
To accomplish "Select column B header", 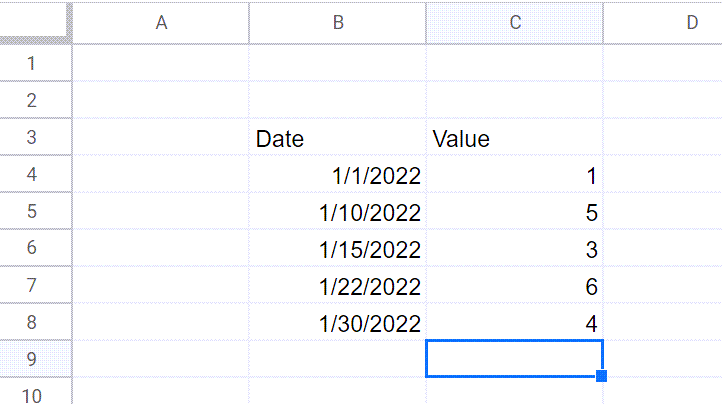I will [x=338, y=23].
